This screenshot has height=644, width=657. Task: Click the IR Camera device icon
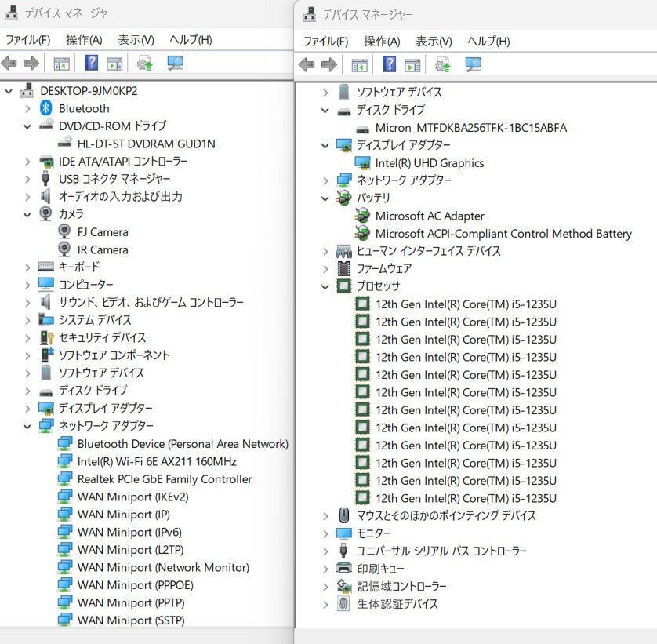[x=64, y=249]
